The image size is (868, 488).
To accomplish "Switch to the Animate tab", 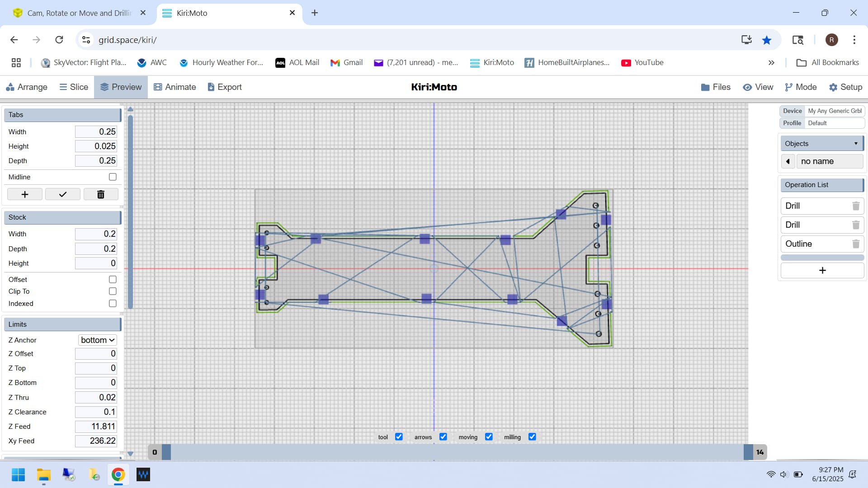I will 175,87.
